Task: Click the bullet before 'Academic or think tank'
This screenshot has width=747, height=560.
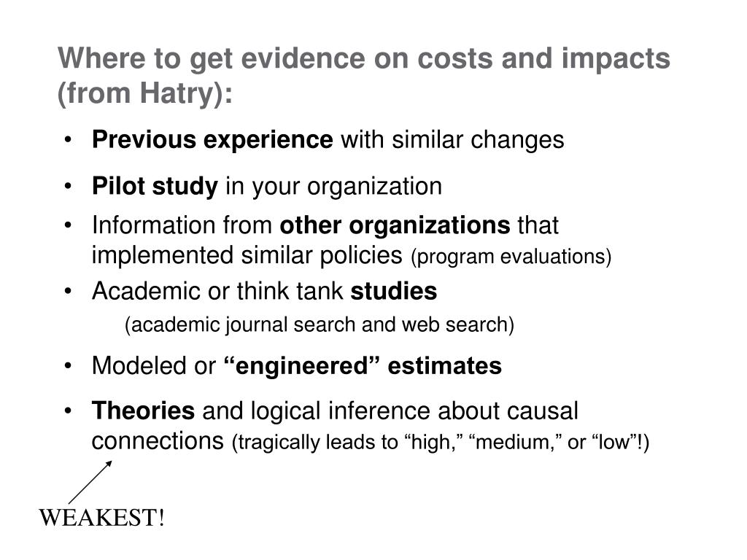Action: 68,291
